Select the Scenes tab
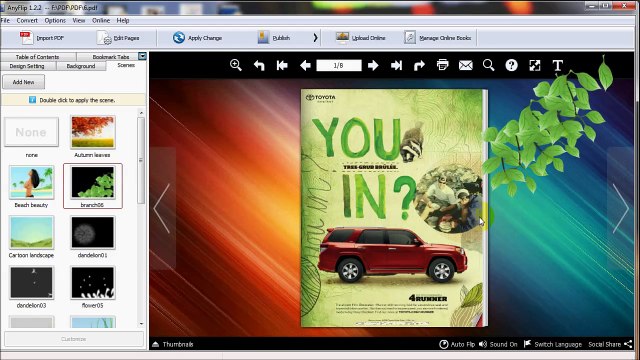Screen dimensions: 640x360 pos(126,65)
